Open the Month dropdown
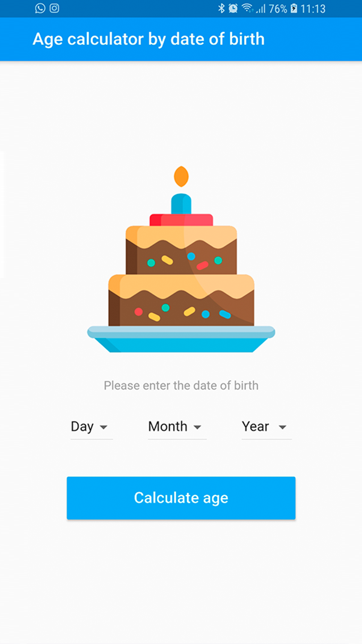The image size is (362, 644). (175, 427)
